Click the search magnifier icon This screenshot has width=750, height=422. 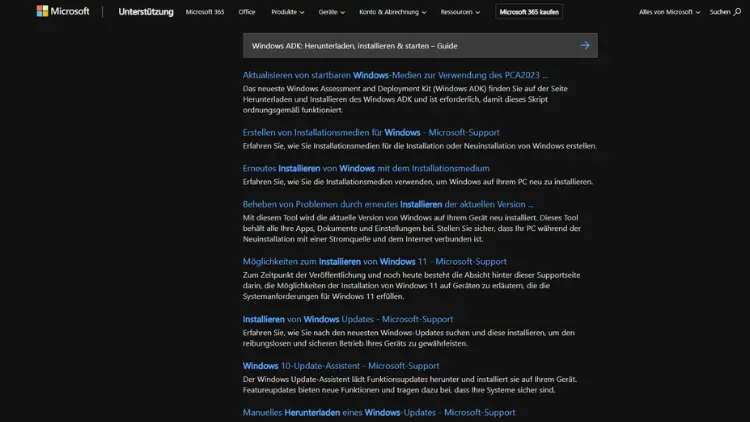point(737,12)
